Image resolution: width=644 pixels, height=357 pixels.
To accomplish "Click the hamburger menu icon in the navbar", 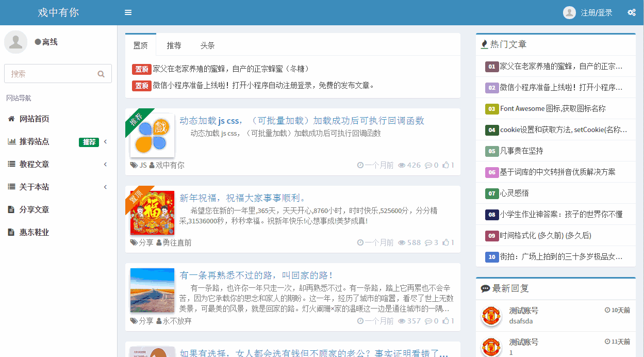I will pos(128,12).
